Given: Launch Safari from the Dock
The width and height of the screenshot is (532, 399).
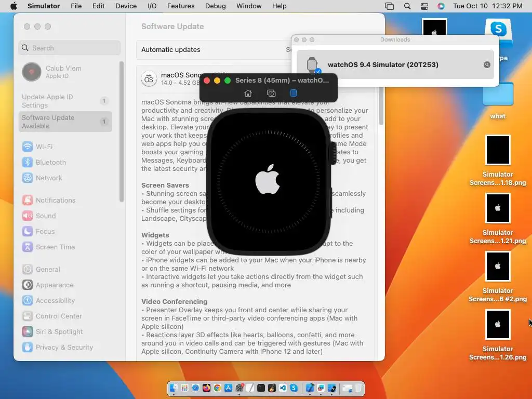Looking at the screenshot, I should click(x=195, y=388).
